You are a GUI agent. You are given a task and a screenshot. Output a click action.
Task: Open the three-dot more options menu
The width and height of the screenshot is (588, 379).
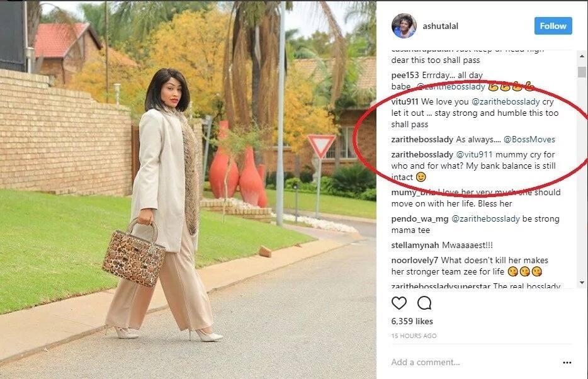tap(567, 363)
